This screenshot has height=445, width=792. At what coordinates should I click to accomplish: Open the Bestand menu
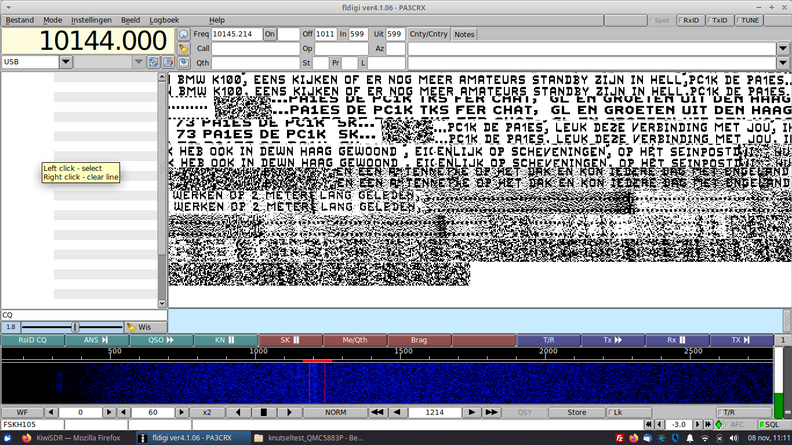tap(20, 19)
